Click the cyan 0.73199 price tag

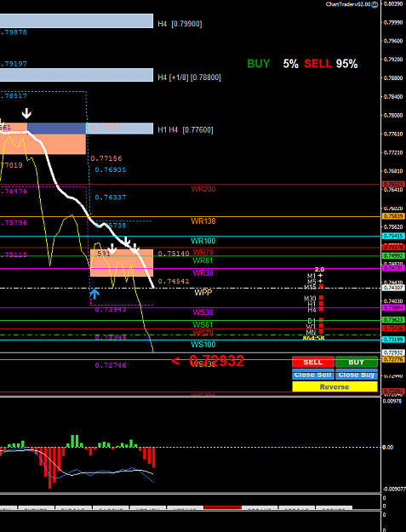click(x=393, y=340)
